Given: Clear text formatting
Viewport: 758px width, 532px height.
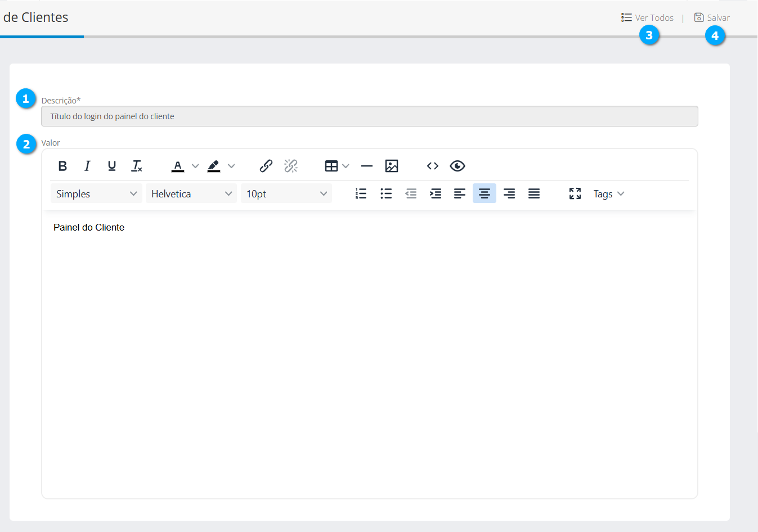Looking at the screenshot, I should (x=137, y=166).
